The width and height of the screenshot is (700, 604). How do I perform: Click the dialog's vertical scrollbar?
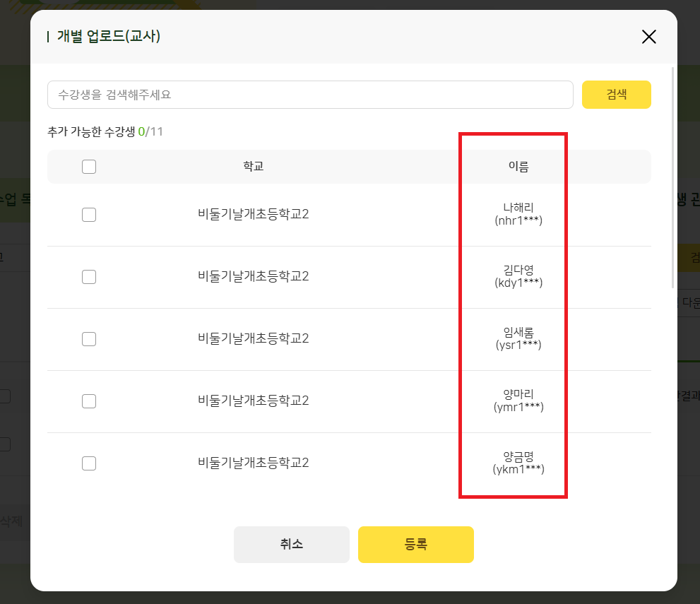click(674, 177)
